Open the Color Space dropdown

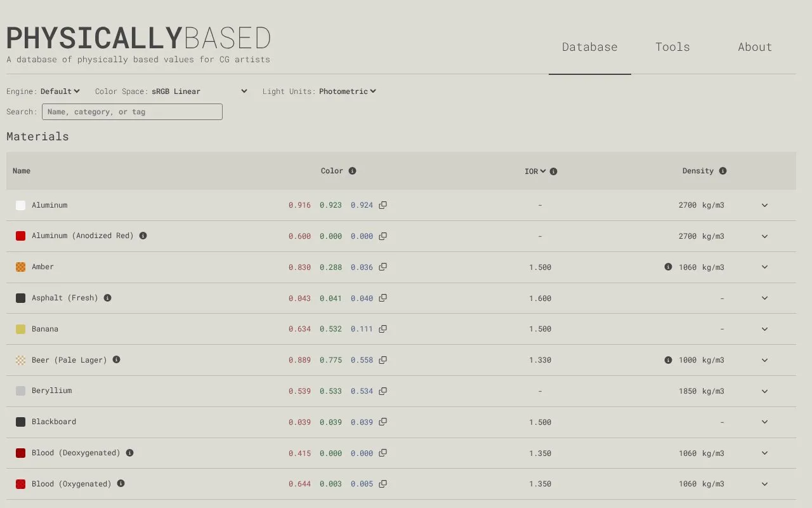(x=199, y=91)
